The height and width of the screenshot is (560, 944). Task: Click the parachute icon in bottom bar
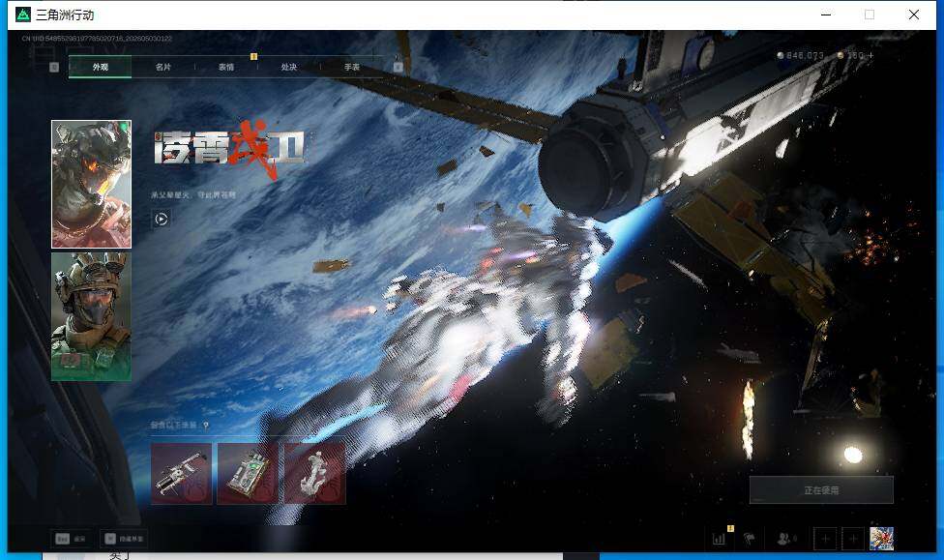(750, 539)
